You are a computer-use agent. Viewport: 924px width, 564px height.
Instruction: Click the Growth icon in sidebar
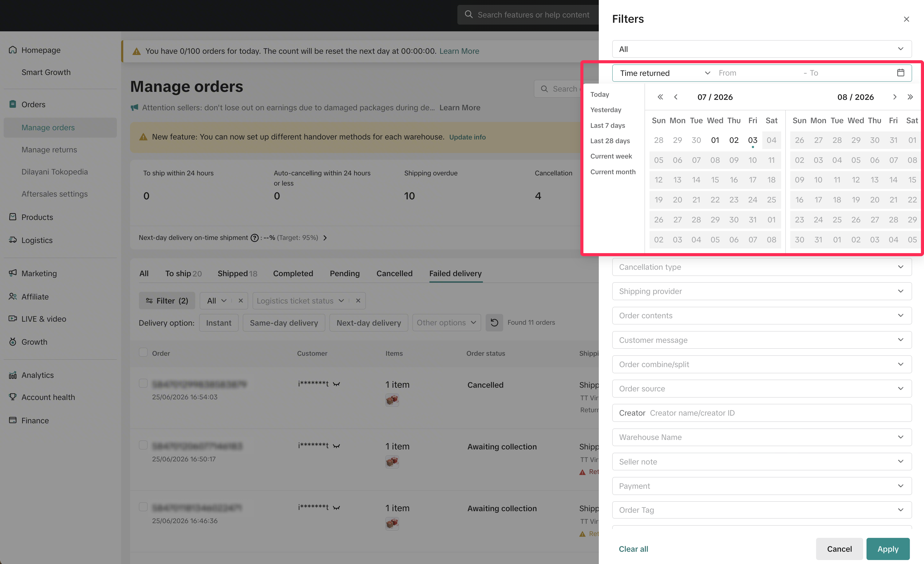[13, 342]
